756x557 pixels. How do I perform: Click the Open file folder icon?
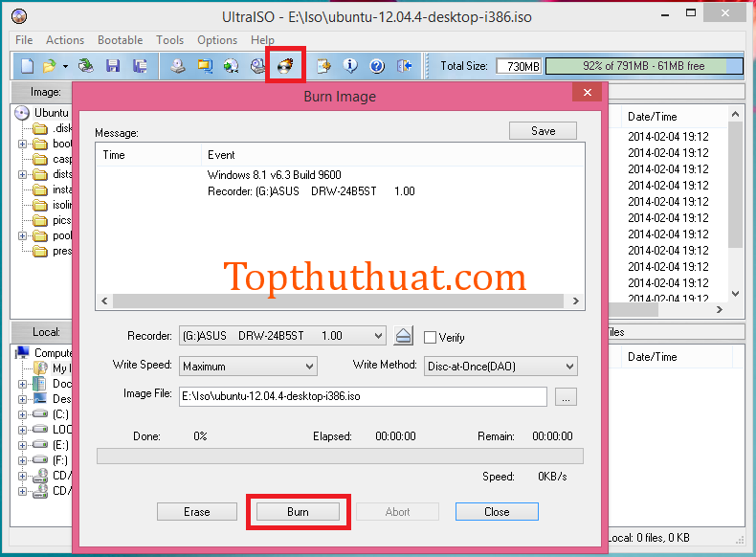click(x=49, y=66)
